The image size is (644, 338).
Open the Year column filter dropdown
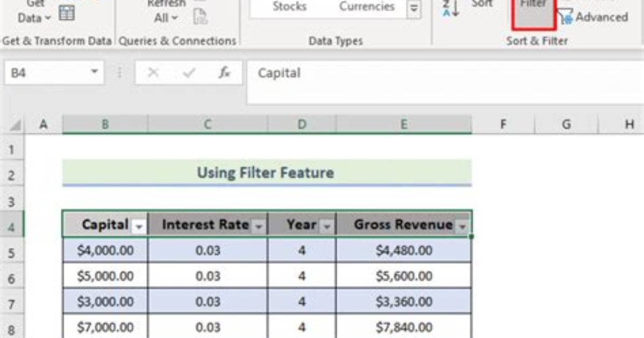point(327,226)
